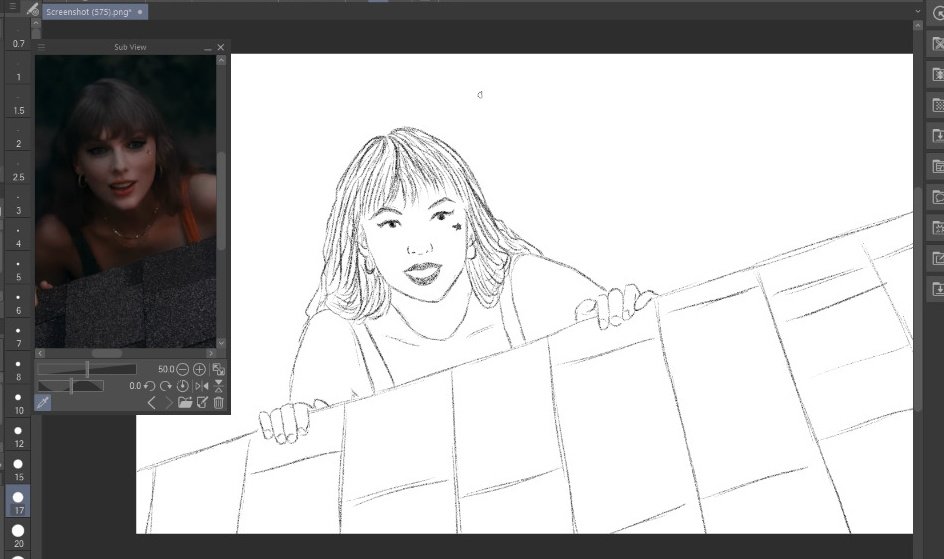Click the pen tool icon beside the tab

pyautogui.click(x=33, y=10)
